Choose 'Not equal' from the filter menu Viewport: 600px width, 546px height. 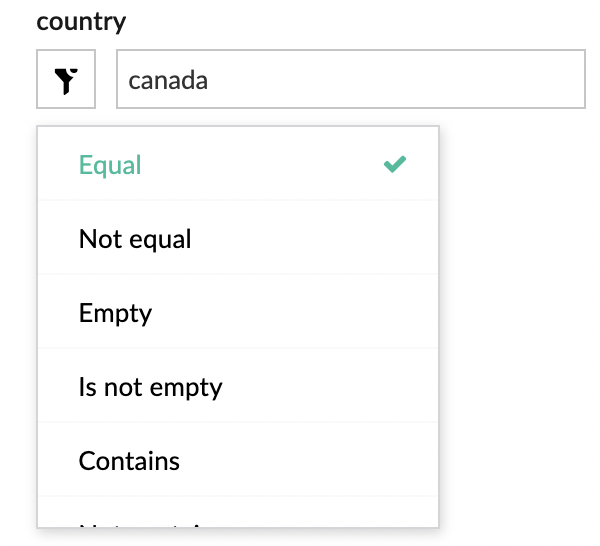[135, 239]
